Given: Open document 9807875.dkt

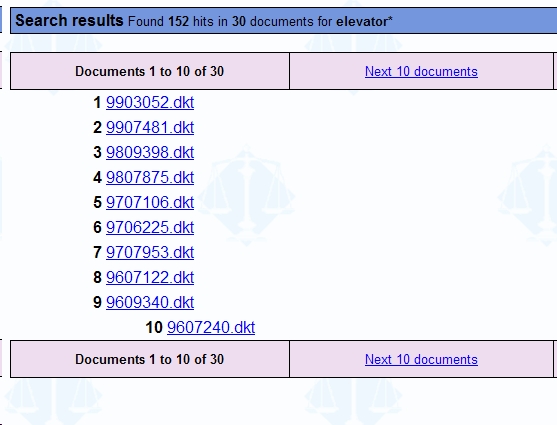Looking at the screenshot, I should click(x=150, y=177).
